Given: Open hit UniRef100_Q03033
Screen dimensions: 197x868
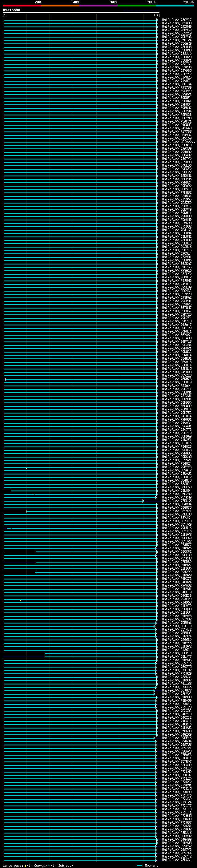Looking at the screenshot, I should (177, 23).
